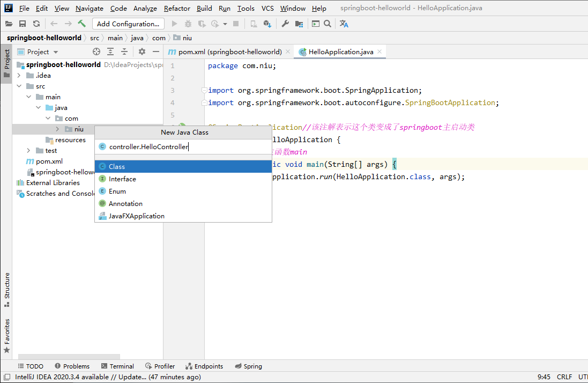Expand the test folder

coord(28,151)
